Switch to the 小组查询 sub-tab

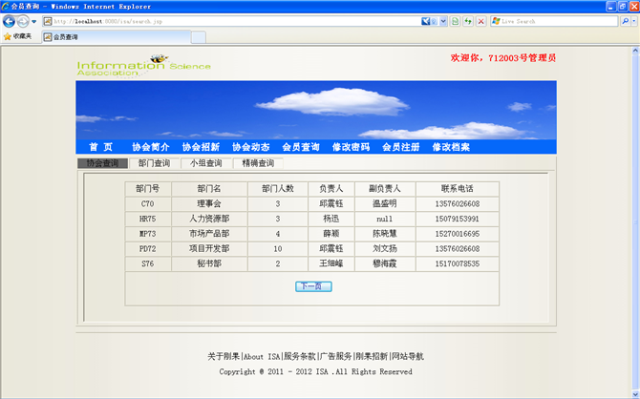(206, 163)
